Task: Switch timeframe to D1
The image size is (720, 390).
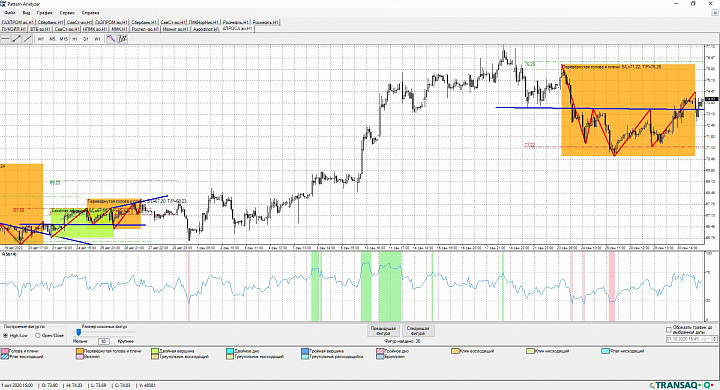Action: point(86,39)
